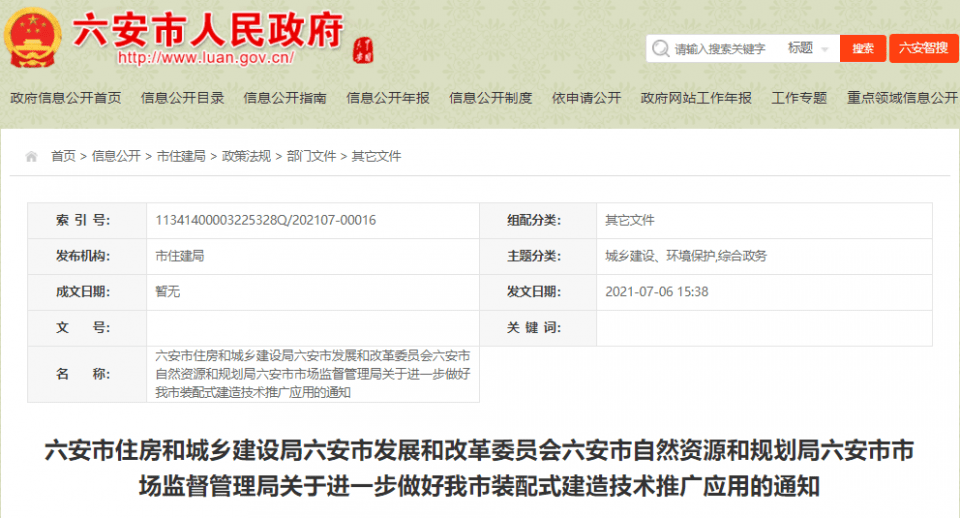Click 城乡建设、环境保护,综合政务 value

(686, 256)
